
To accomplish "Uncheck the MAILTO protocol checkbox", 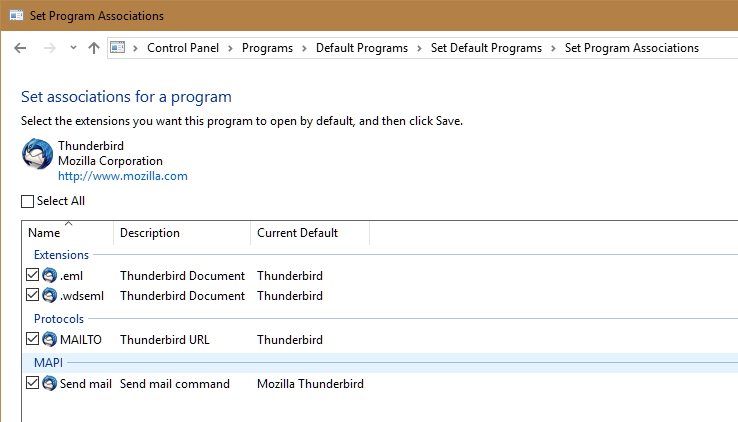I will click(32, 339).
